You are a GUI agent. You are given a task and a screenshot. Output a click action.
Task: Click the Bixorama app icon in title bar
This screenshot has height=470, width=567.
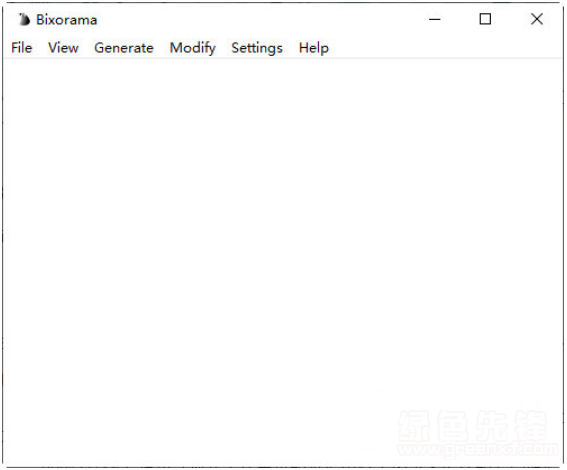[x=24, y=20]
